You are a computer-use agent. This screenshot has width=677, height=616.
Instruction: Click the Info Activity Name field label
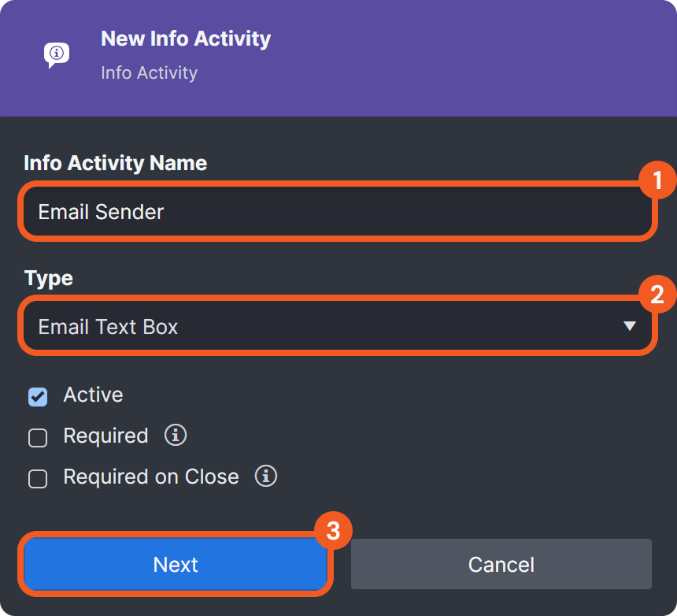point(116,163)
